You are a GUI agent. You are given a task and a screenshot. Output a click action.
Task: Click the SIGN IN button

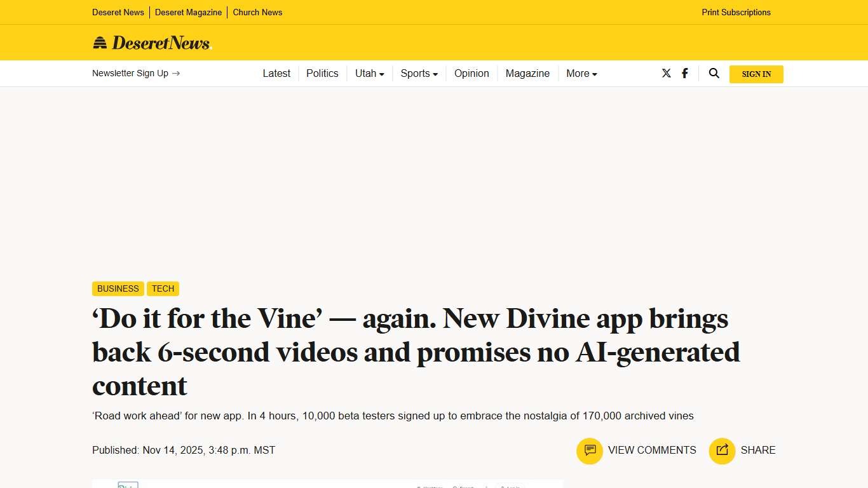[756, 74]
